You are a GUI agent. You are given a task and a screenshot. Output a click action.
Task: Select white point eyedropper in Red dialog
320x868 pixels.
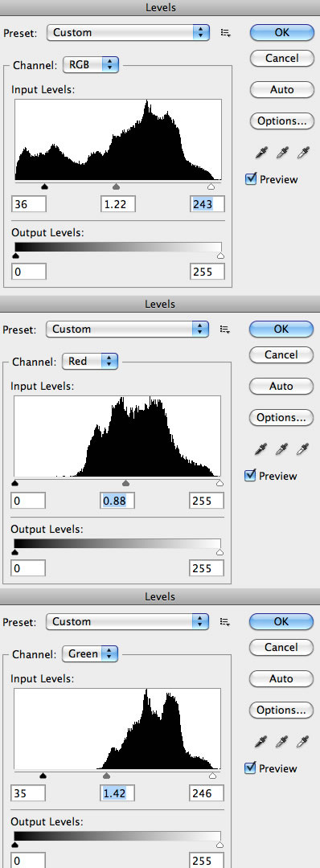tap(302, 449)
